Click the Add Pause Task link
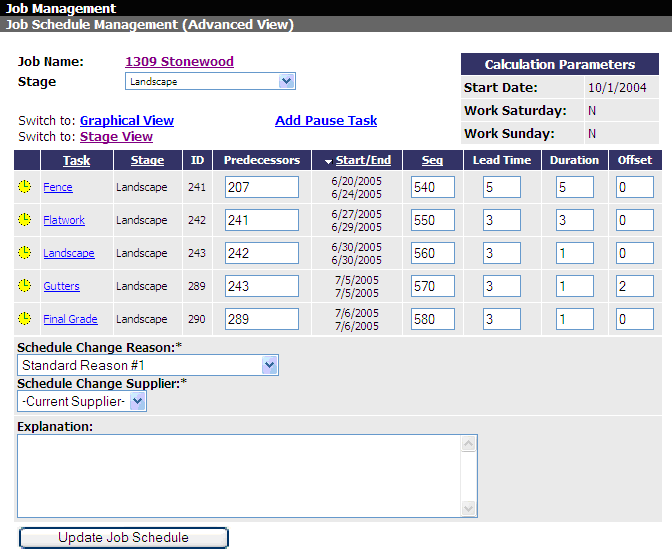 (x=326, y=121)
